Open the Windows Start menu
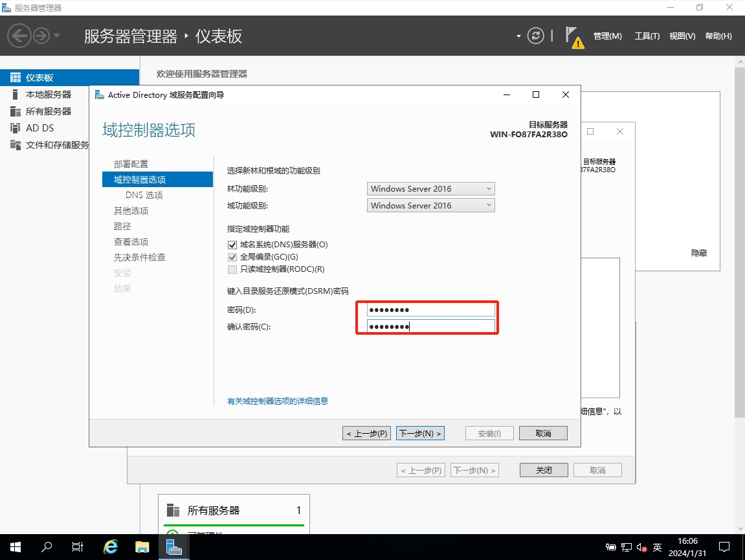 point(15,547)
